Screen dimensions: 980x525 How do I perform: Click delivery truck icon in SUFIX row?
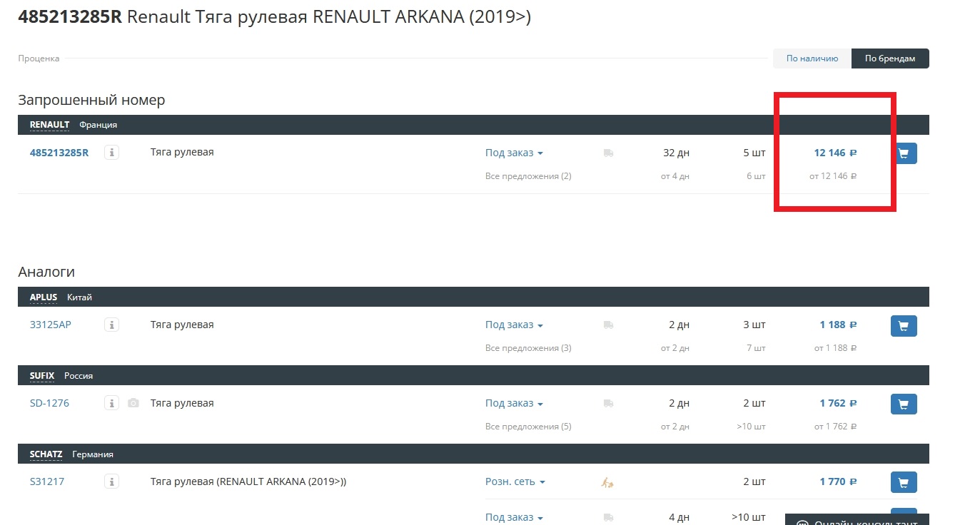[x=608, y=404]
